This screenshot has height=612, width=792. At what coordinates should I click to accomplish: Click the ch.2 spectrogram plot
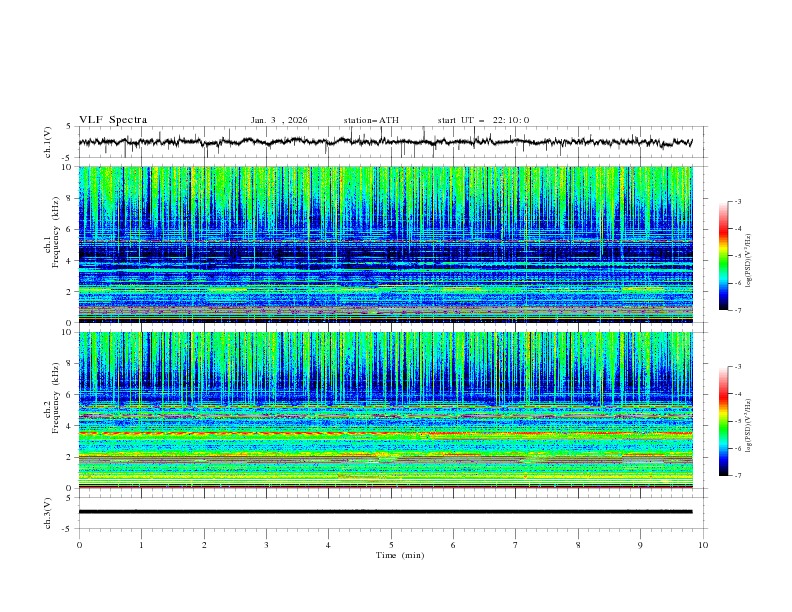pos(385,410)
